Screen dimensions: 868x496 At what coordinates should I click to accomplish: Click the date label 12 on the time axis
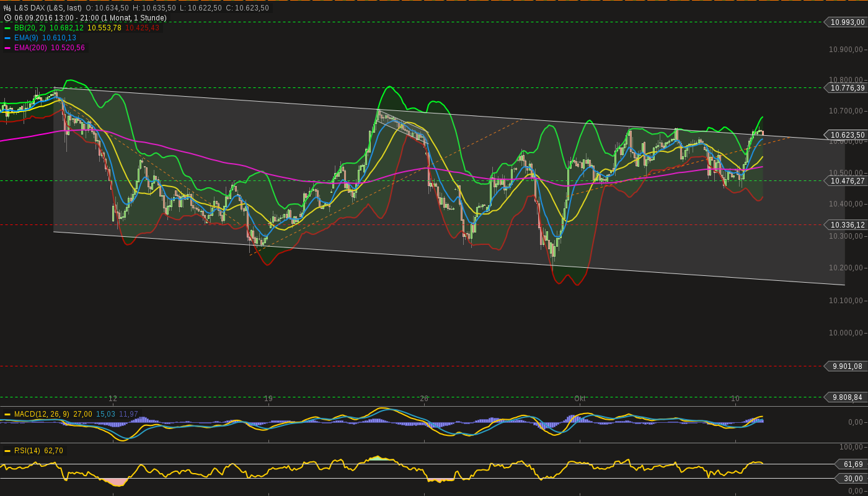click(113, 399)
